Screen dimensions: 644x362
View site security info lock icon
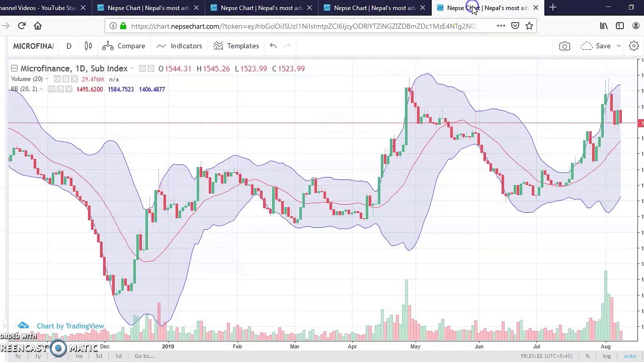point(123,26)
